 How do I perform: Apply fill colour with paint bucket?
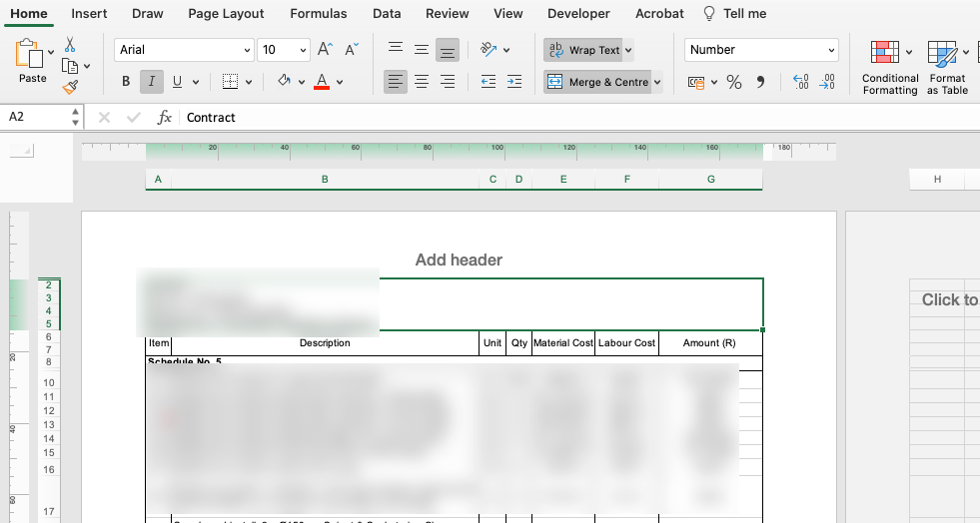click(285, 81)
